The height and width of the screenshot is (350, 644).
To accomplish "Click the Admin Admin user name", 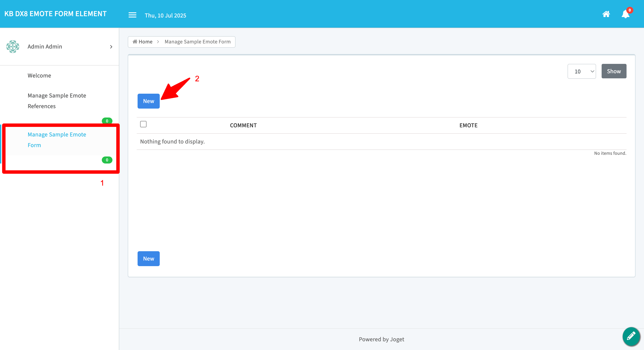I will pos(45,47).
